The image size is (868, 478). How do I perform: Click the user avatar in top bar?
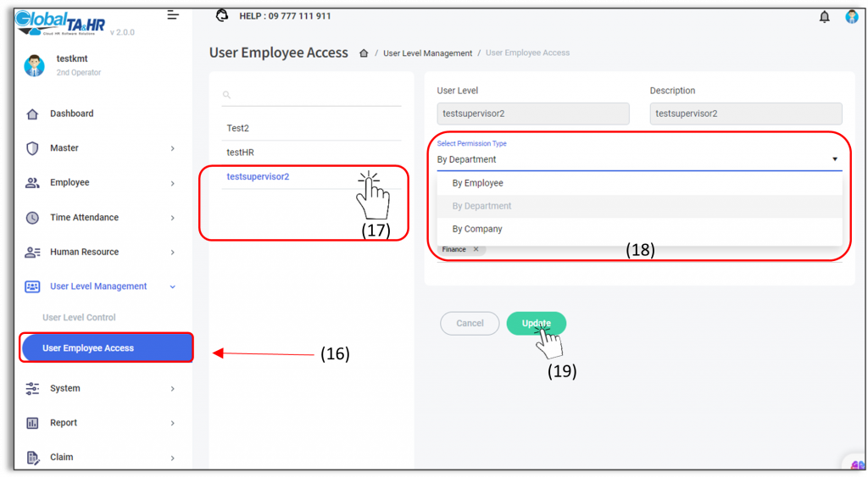click(851, 17)
